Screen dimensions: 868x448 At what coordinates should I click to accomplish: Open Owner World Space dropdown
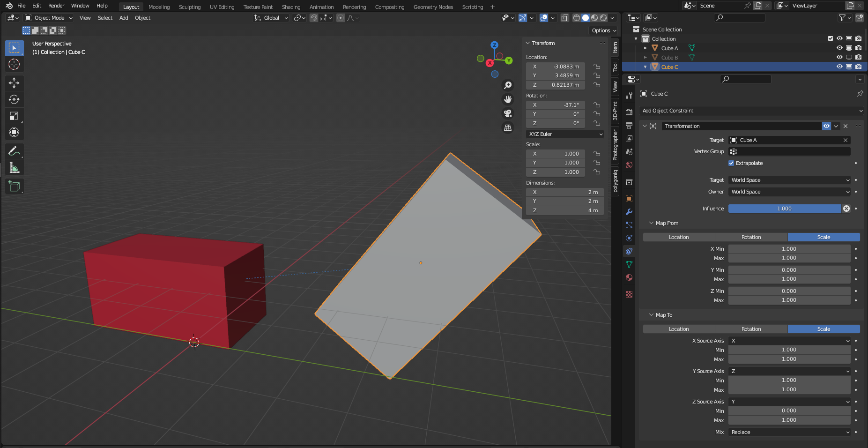[790, 192]
